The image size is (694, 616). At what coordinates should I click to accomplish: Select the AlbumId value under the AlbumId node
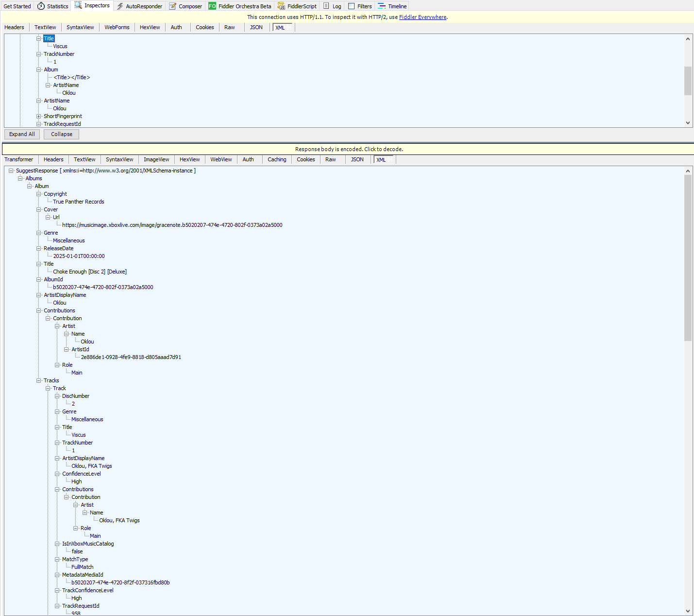click(x=103, y=287)
